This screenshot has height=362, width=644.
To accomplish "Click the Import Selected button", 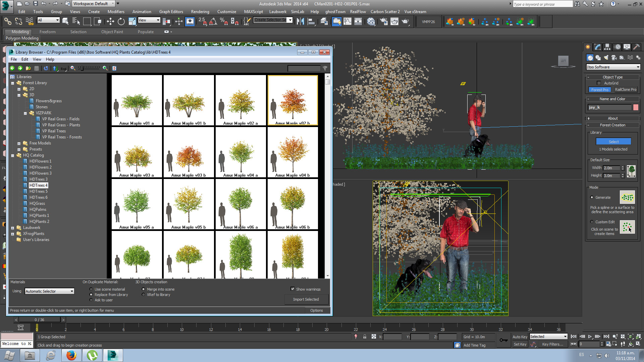I will [x=306, y=299].
